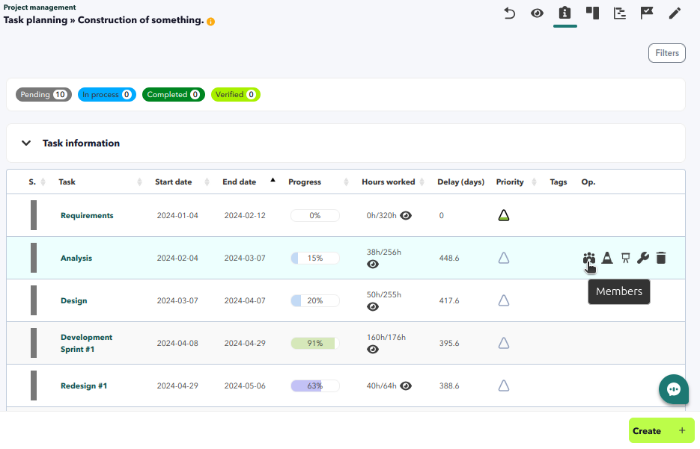
Task: Open the Design task link
Action: tap(74, 301)
